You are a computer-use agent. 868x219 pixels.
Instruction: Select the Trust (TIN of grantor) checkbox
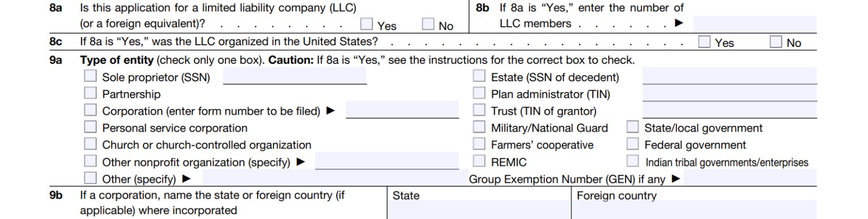pyautogui.click(x=479, y=110)
